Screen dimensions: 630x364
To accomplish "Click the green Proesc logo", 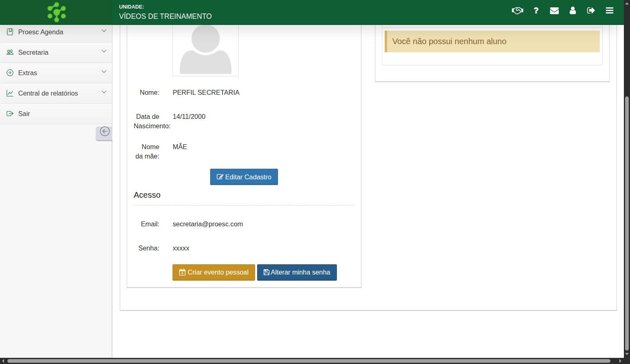I will pyautogui.click(x=56, y=12).
